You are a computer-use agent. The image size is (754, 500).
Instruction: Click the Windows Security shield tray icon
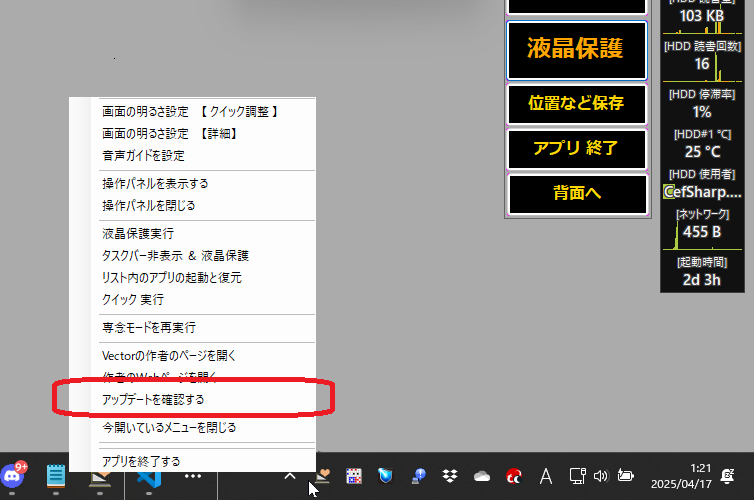pos(385,476)
